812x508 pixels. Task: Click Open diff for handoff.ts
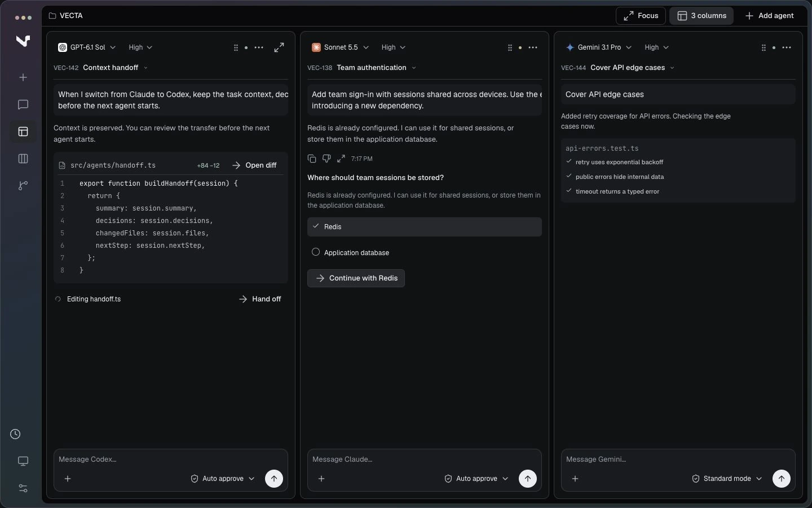(254, 165)
